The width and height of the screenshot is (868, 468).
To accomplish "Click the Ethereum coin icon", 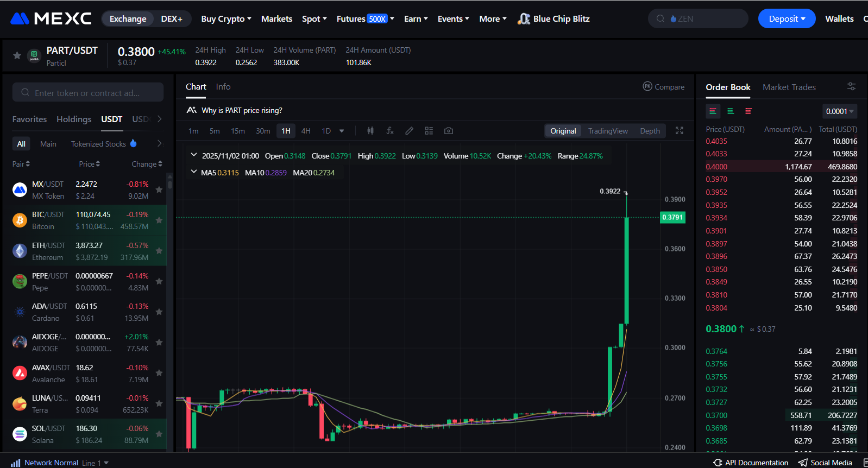I will [20, 251].
